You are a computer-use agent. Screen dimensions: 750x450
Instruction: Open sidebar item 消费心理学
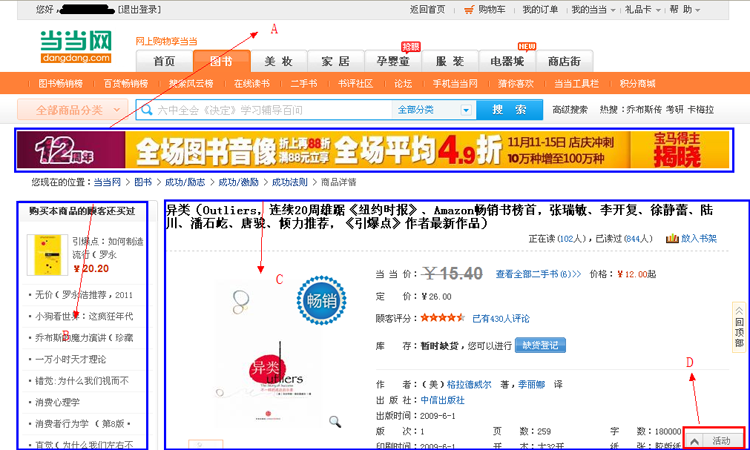(x=57, y=402)
